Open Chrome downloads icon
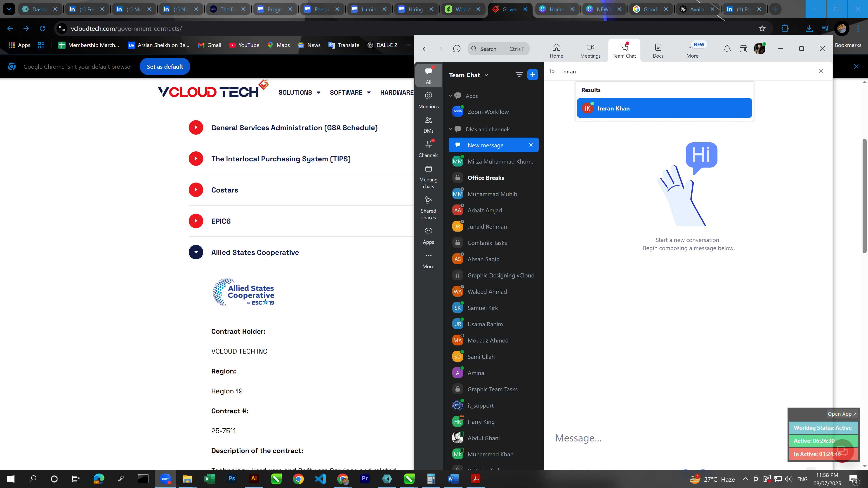 tap(809, 29)
